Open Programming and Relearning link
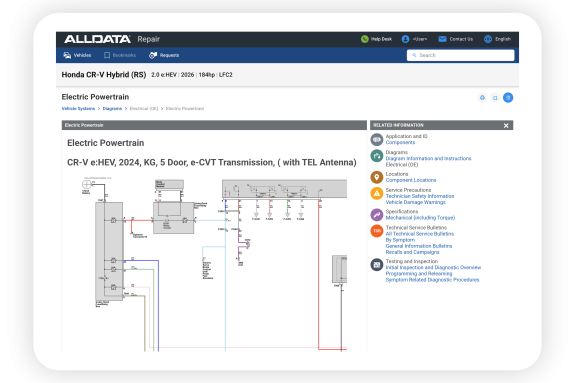575x383 pixels. (419, 274)
